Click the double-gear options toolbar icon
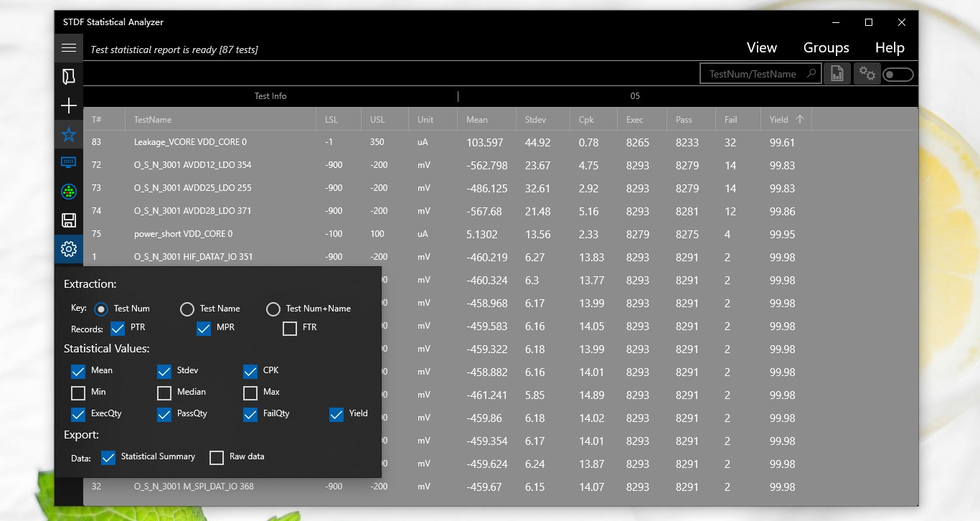 pos(867,74)
